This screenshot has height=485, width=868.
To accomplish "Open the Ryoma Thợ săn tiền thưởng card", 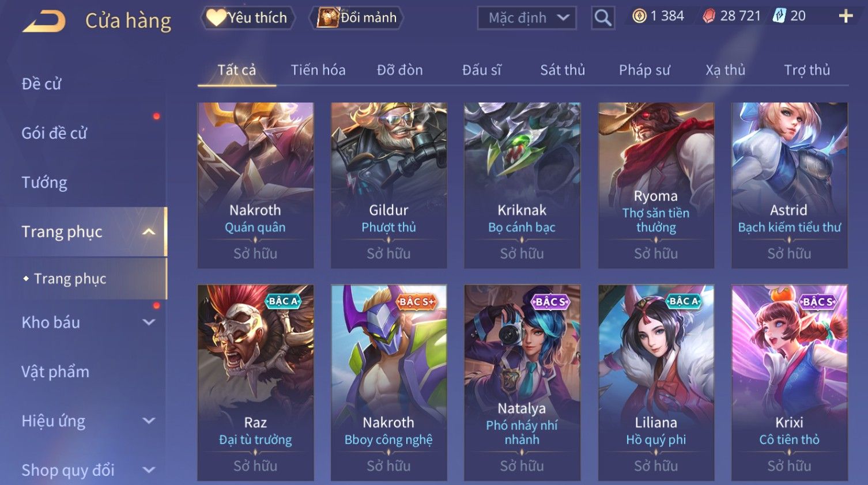I will coord(656,185).
